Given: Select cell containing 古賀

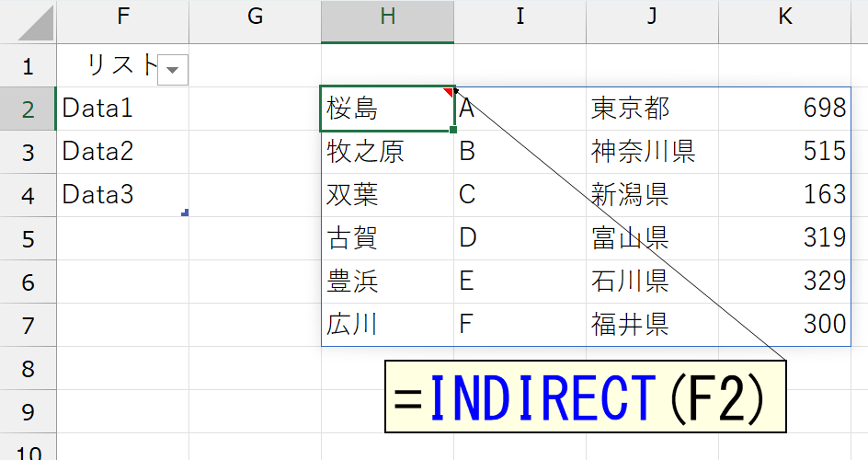Looking at the screenshot, I should point(387,238).
